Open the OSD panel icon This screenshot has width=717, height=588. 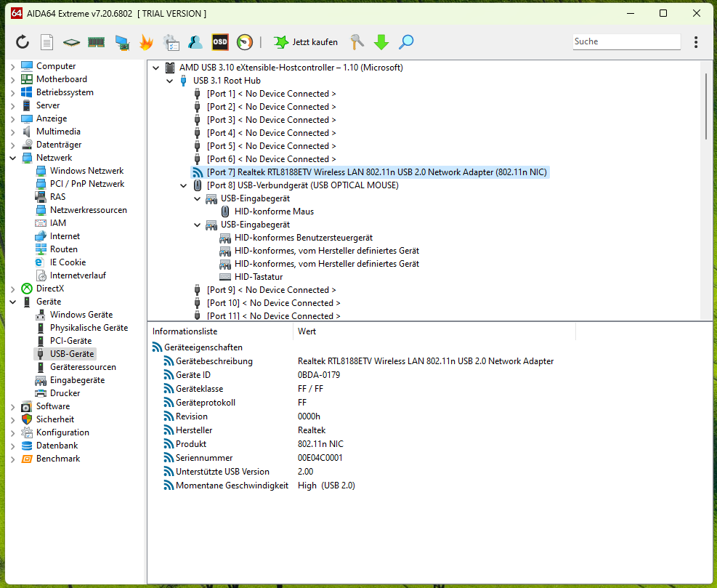[220, 42]
